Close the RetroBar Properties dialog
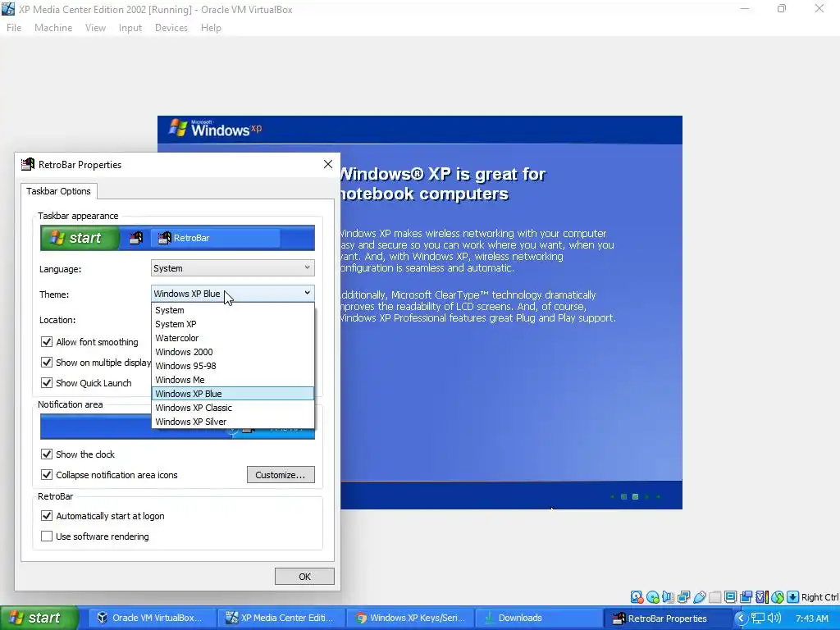 click(x=328, y=164)
